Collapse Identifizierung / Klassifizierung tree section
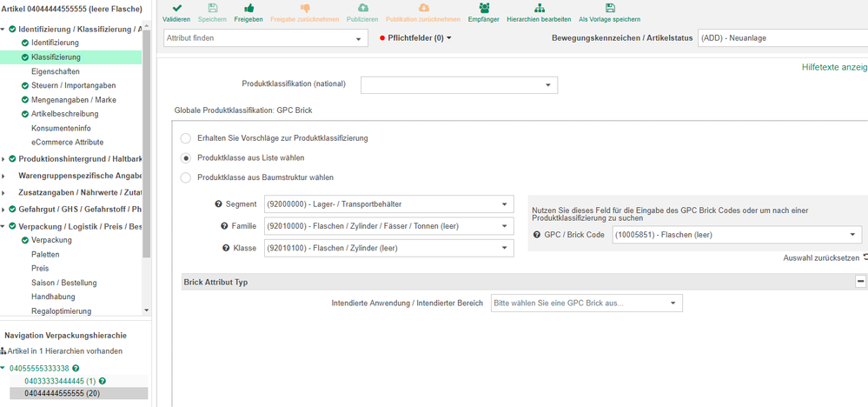The height and width of the screenshot is (407, 868). pos(3,30)
